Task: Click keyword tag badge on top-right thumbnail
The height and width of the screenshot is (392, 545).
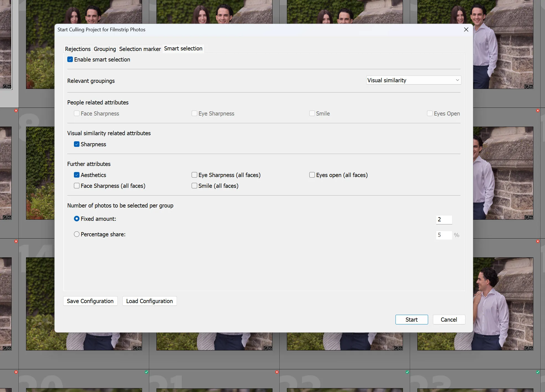Action: pos(526,87)
